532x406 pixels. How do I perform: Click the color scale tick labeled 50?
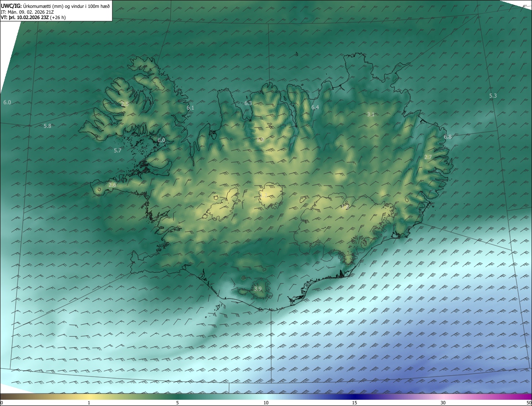click(x=529, y=403)
